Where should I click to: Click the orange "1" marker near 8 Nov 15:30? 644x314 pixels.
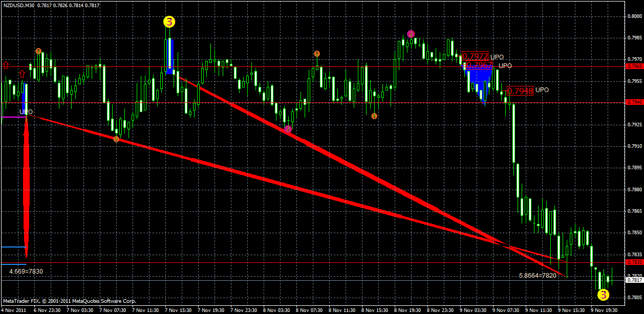coord(374,117)
